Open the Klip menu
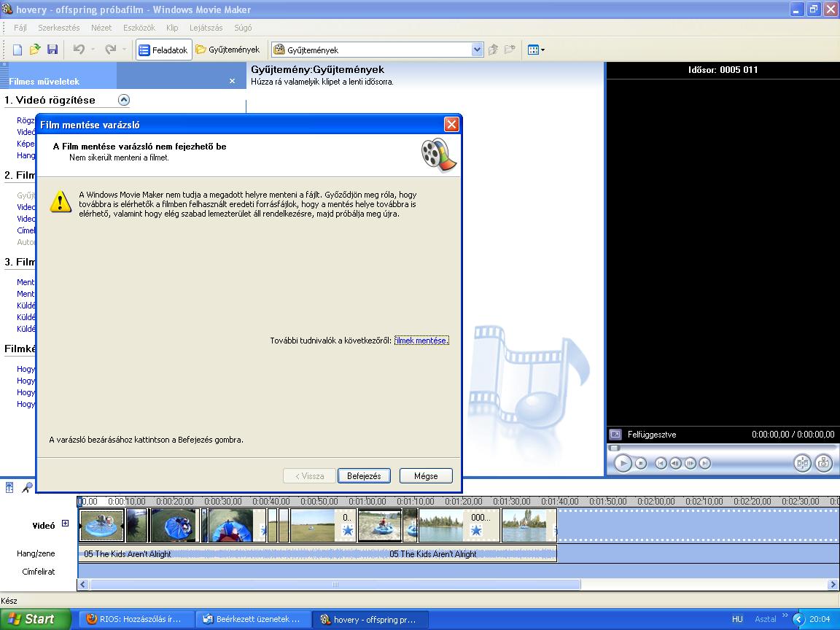 tap(172, 28)
